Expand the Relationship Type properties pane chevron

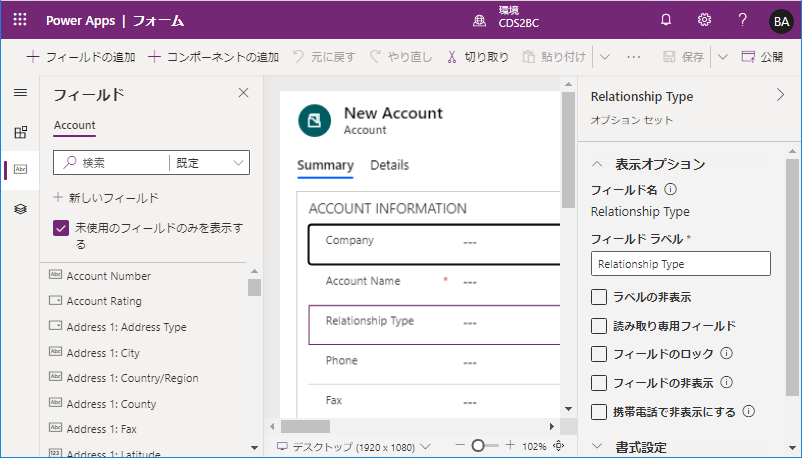780,94
